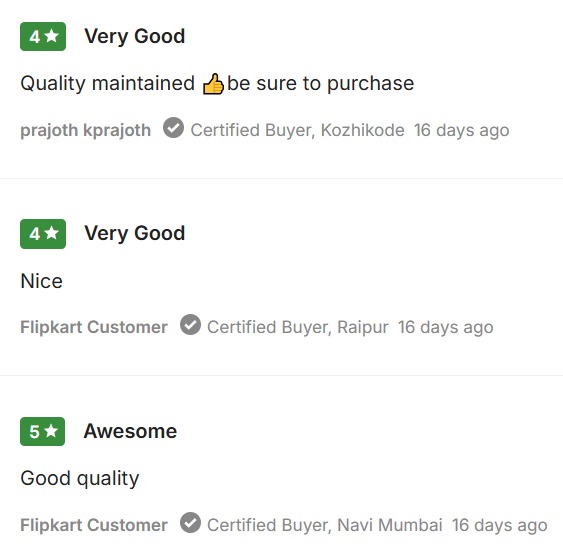Select the first Very Good review title
563x558 pixels.
(135, 37)
